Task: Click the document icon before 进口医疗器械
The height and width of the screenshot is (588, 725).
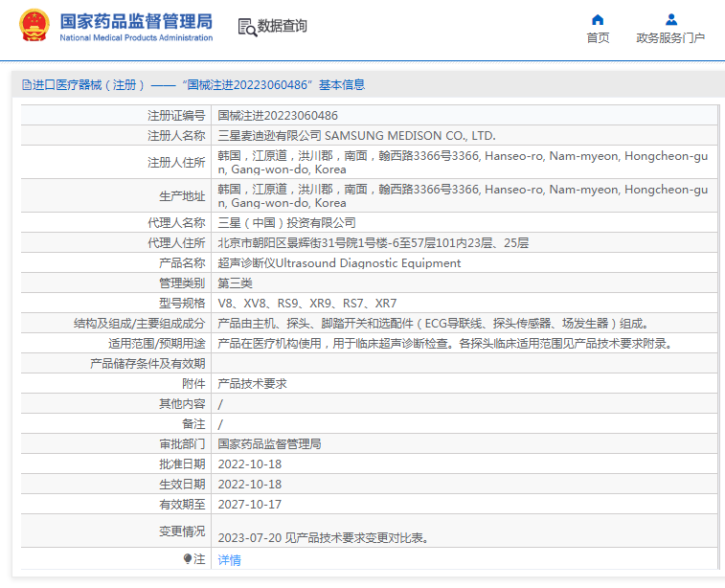Action: click(x=27, y=84)
